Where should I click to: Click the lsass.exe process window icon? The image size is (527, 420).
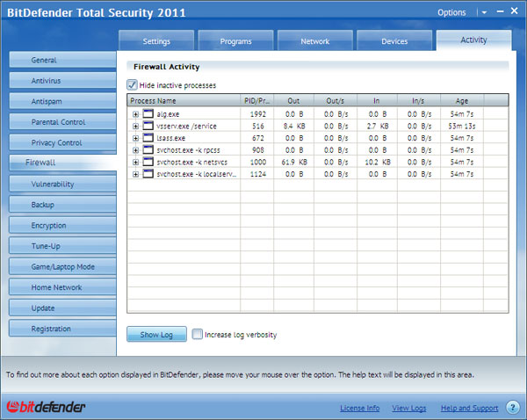tap(148, 138)
